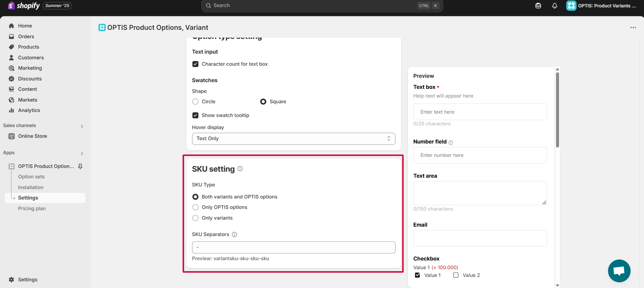Screen dimensions: 644x288
Task: Open Installation subpage
Action: (31, 187)
